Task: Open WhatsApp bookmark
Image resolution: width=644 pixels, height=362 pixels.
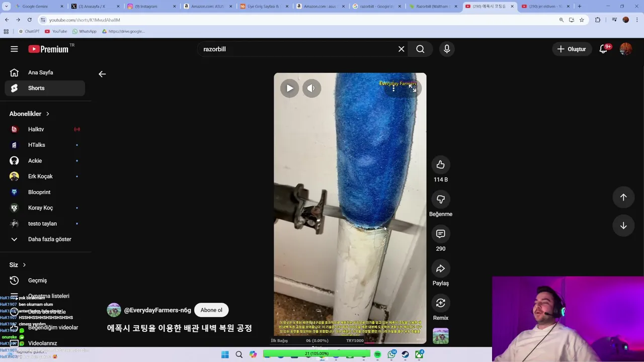Action: coord(84,31)
